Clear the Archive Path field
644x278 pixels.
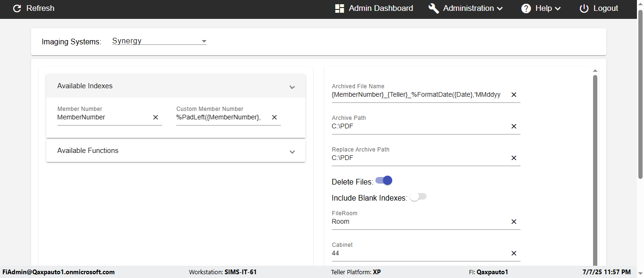click(x=514, y=126)
